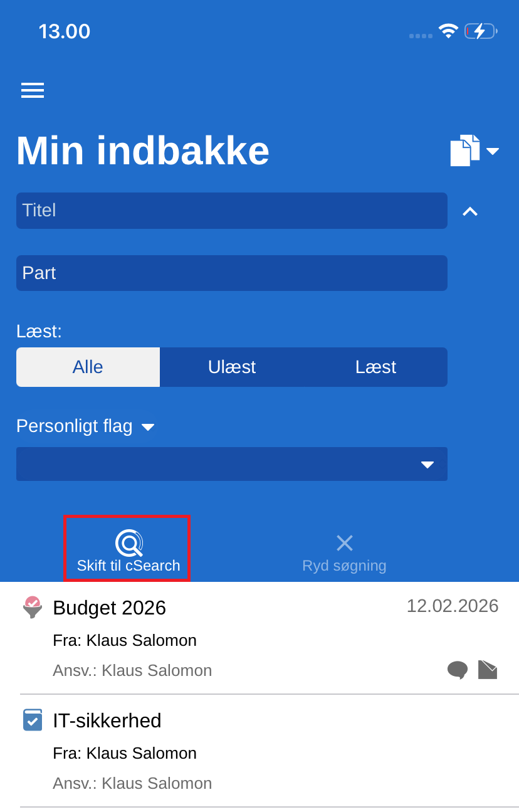This screenshot has height=812, width=519.
Task: Click the date 12.02.2026
Action: point(453,606)
